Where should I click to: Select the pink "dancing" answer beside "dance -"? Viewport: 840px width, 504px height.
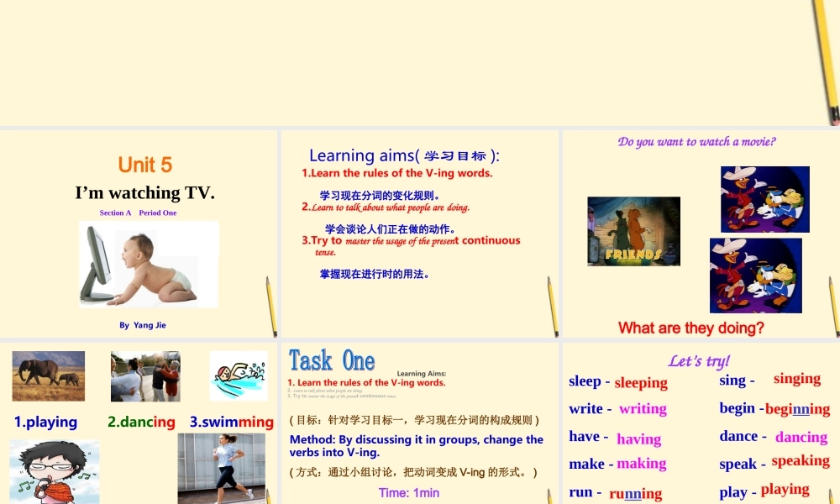(x=801, y=437)
